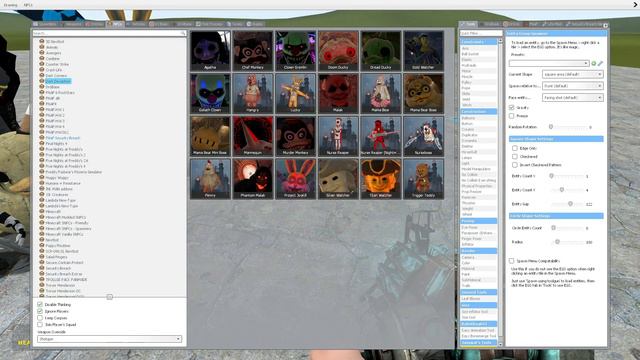Click the Malak NPC icon

pos(338,93)
